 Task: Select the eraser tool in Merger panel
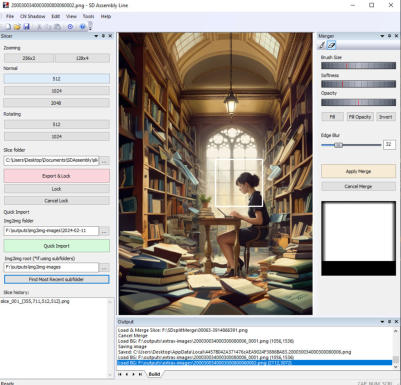pos(331,45)
